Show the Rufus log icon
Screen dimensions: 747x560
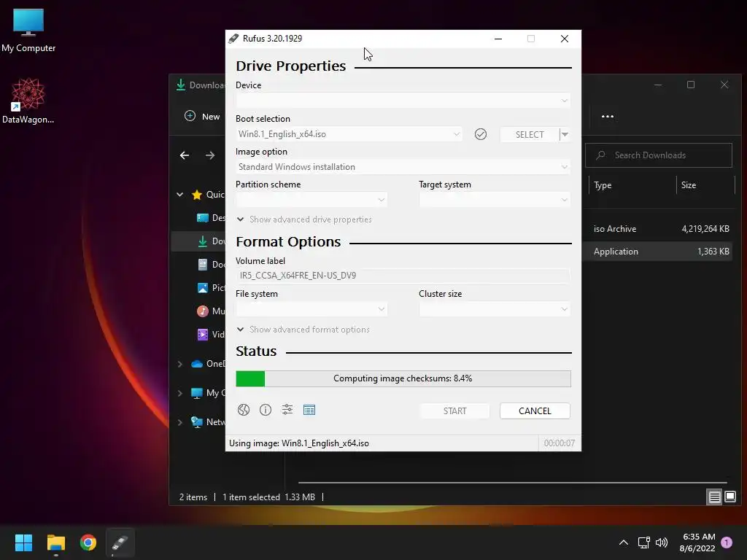[309, 410]
